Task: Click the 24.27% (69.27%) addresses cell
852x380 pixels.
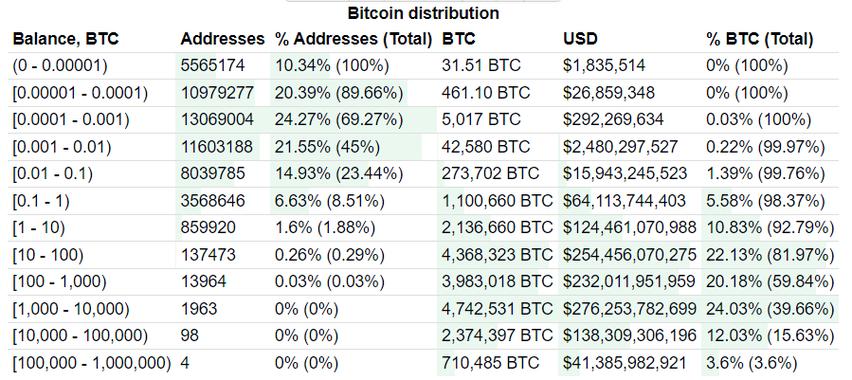Action: [x=339, y=120]
